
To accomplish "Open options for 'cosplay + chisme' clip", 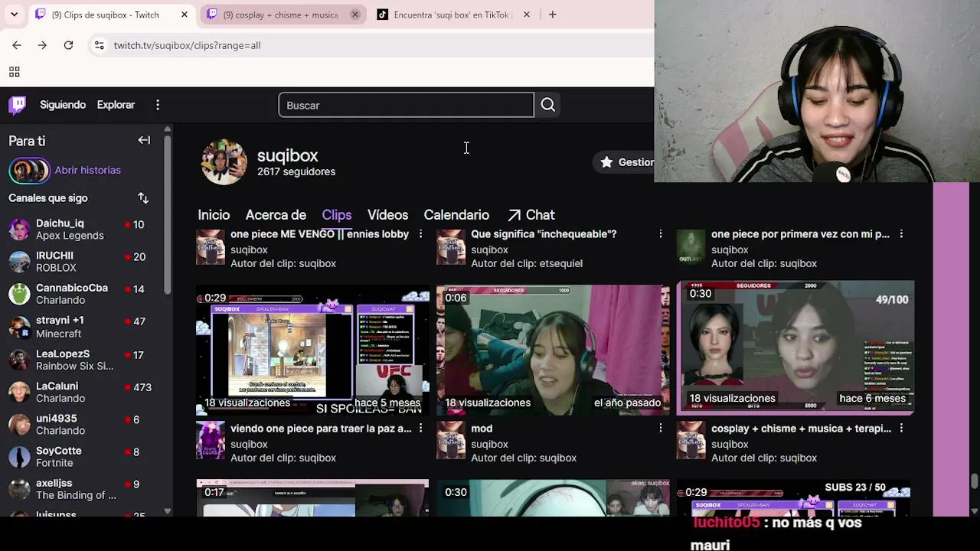I will (x=901, y=429).
